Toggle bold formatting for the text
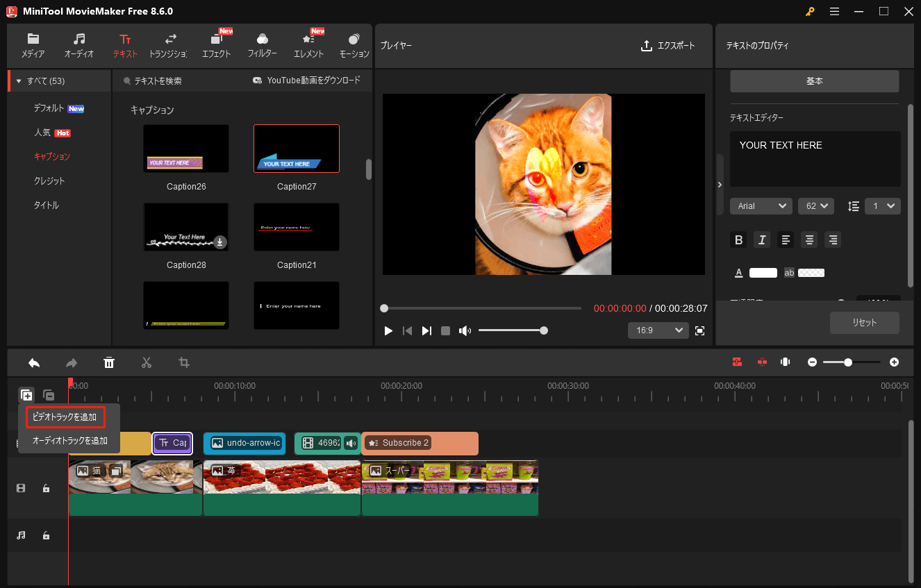This screenshot has height=588, width=921. tap(738, 240)
